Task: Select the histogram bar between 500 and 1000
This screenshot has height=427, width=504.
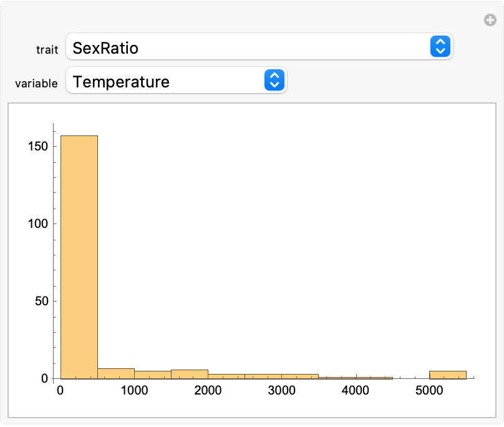Action: pyautogui.click(x=116, y=373)
